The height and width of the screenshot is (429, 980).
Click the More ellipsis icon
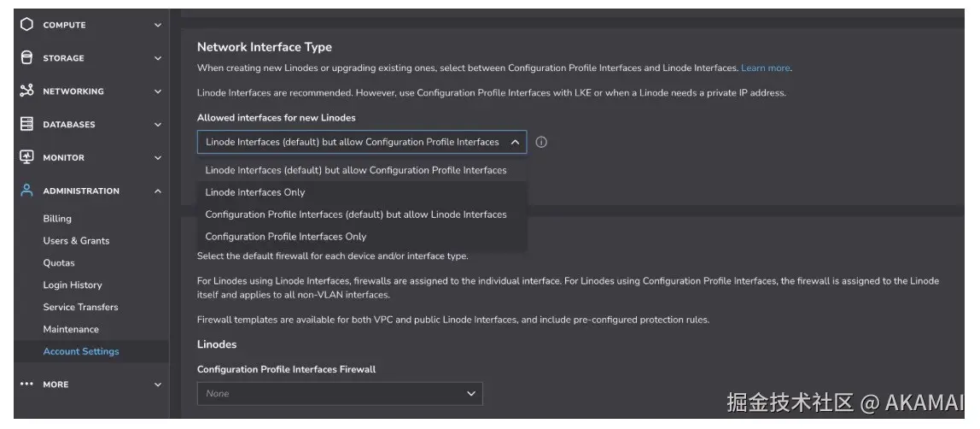26,384
